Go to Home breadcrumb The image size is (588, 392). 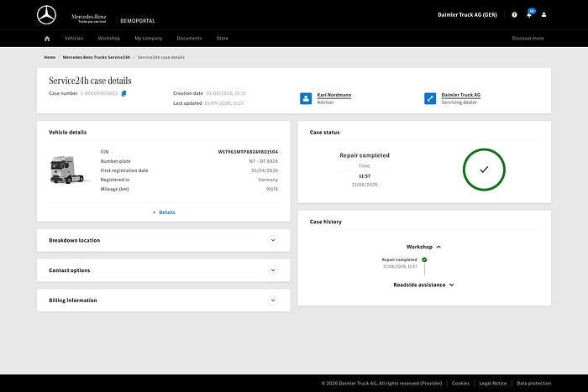pos(50,57)
